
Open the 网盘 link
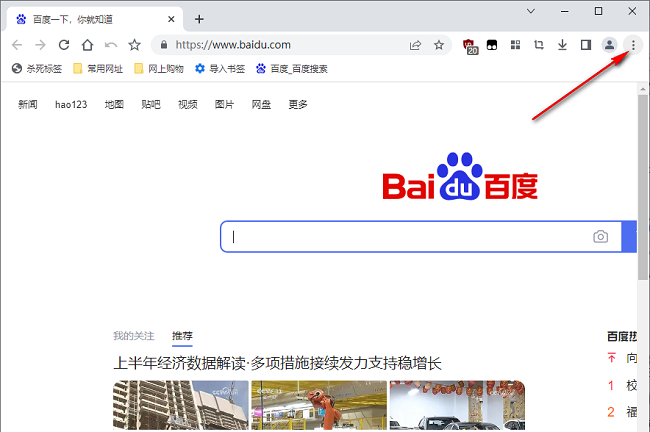click(261, 104)
